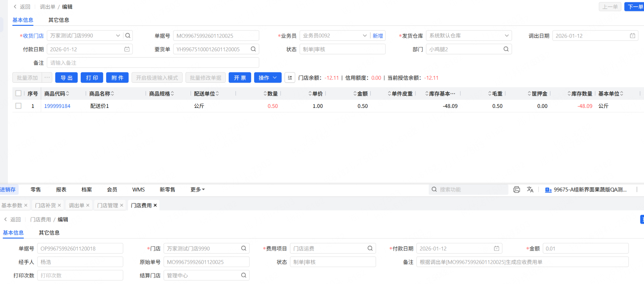Sort table by 商品代码 column
644x284 pixels.
pyautogui.click(x=68, y=94)
